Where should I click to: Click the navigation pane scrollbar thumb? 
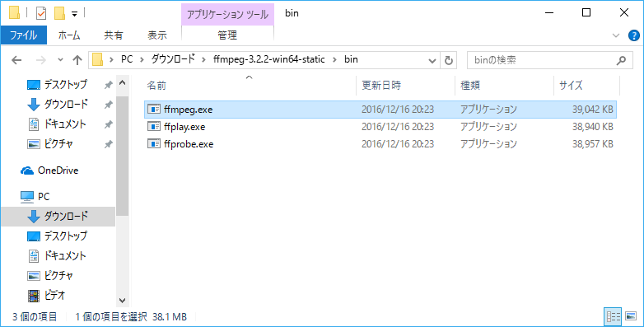(x=122, y=156)
